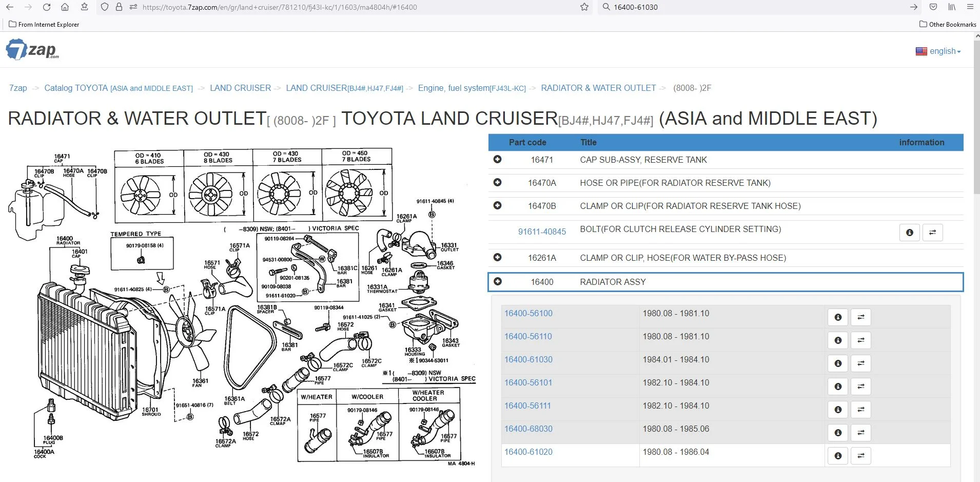Viewport: 980px width, 482px height.
Task: Open Other Bookmarks folder
Action: 948,24
